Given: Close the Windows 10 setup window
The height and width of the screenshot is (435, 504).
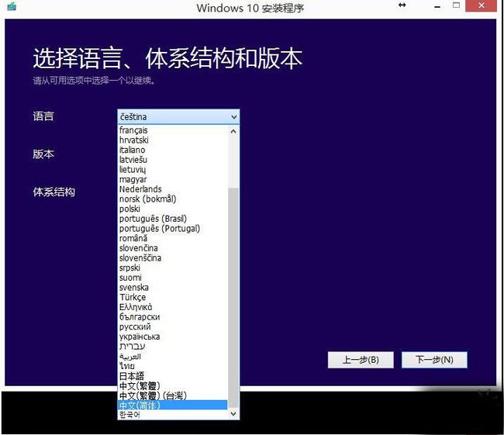Looking at the screenshot, I should 482,5.
